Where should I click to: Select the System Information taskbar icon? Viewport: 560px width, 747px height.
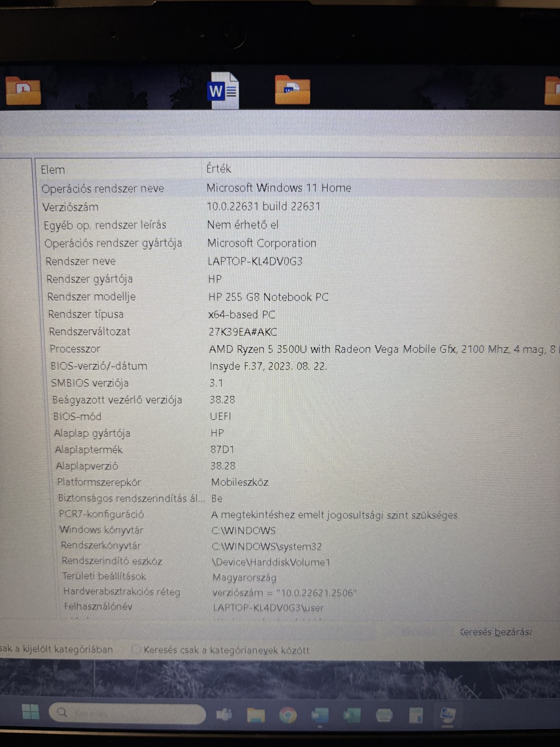click(x=447, y=715)
